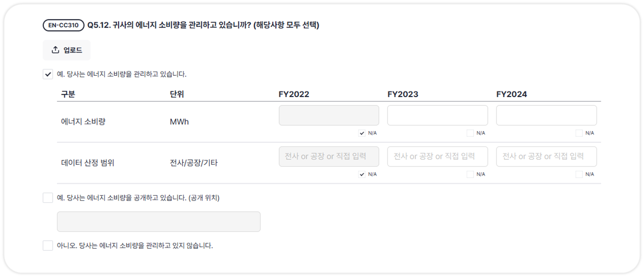Uncheck the energy consumption managed checkbox
Image resolution: width=644 pixels, height=277 pixels.
point(48,74)
